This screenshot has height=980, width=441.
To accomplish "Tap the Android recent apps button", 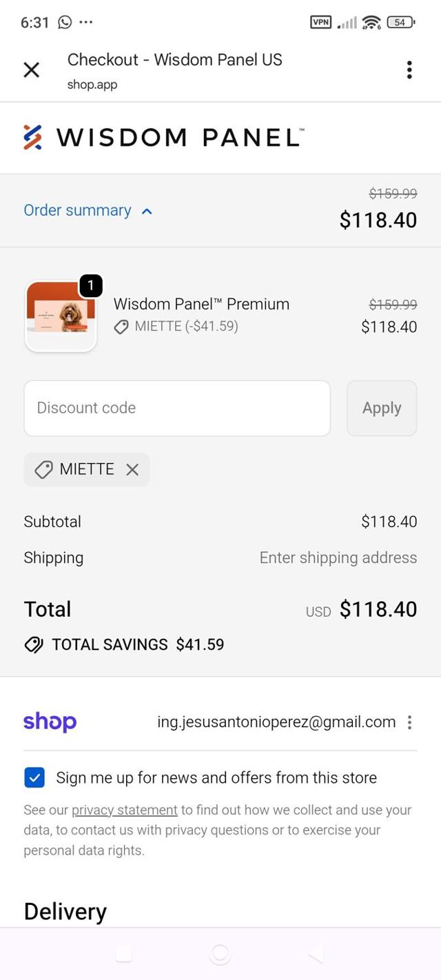I will (123, 954).
